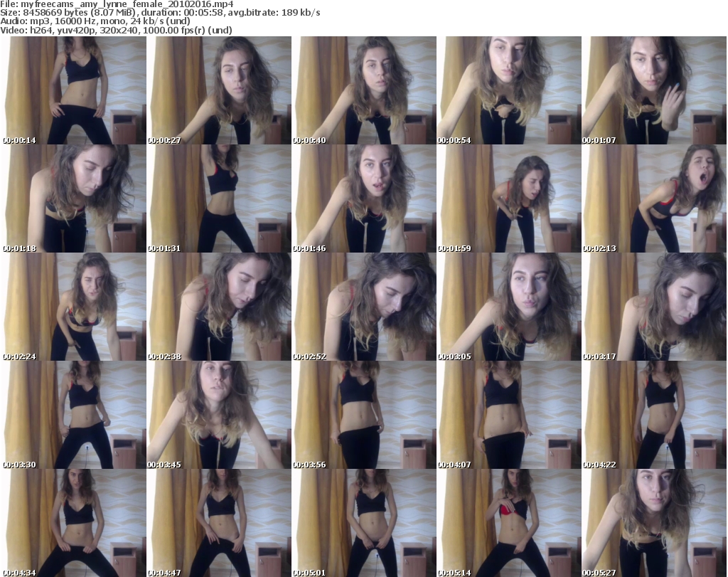Click the 'Size: 8458669 bytes' info line
The image size is (728, 577).
(160, 13)
